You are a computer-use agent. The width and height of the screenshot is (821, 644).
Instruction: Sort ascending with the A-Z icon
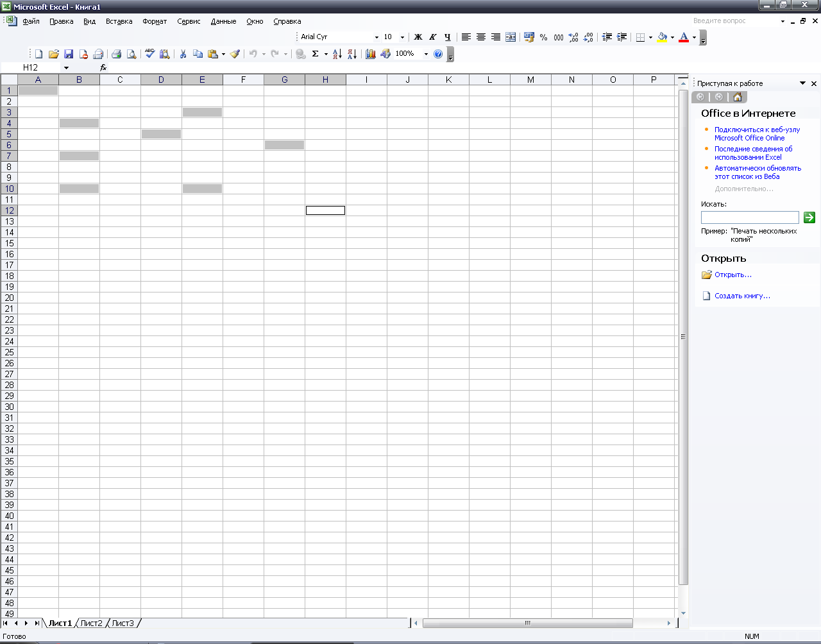click(337, 55)
